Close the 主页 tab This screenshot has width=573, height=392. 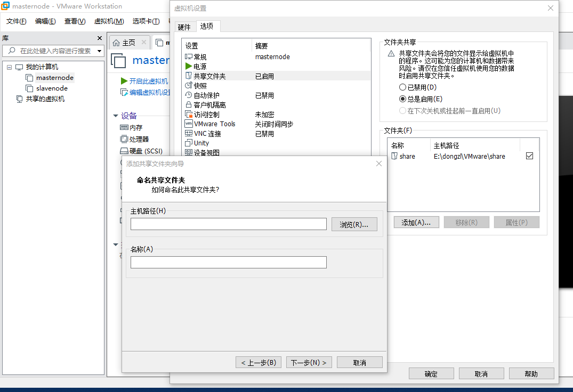pos(144,42)
